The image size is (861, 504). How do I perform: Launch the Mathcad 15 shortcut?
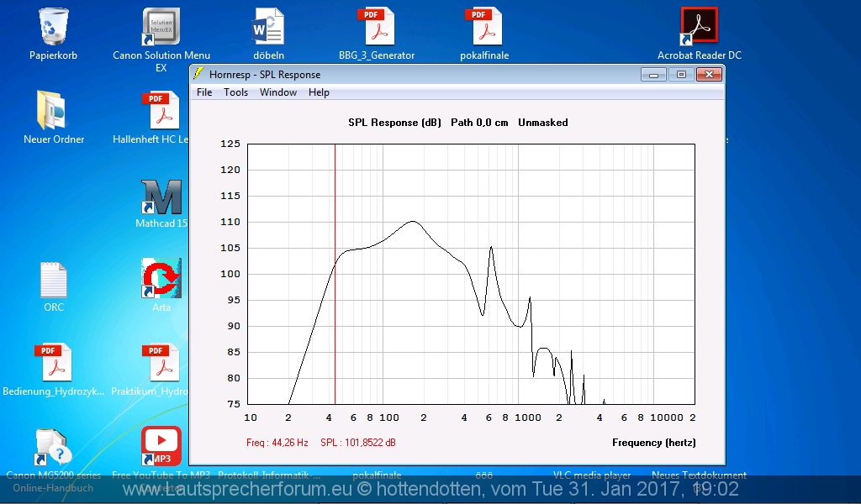click(161, 196)
